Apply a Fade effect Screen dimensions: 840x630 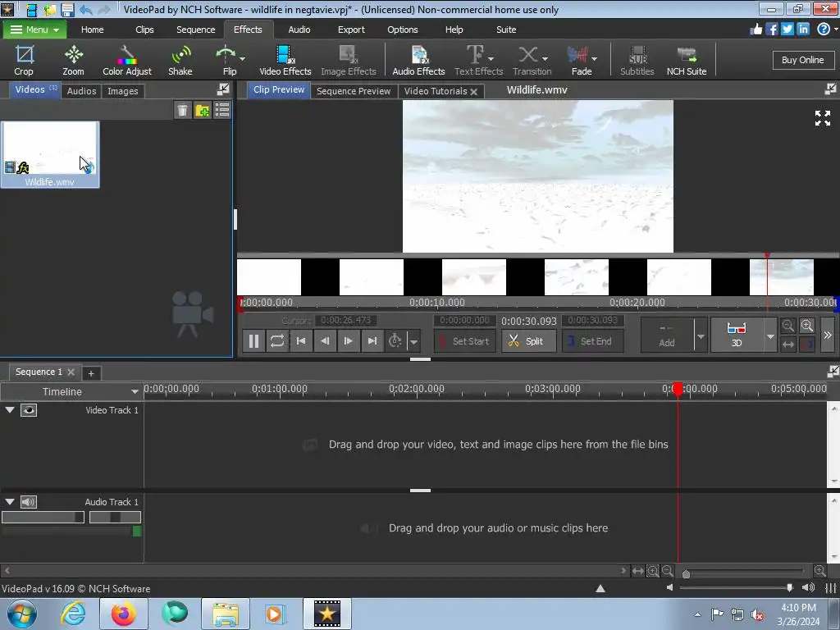coord(580,61)
